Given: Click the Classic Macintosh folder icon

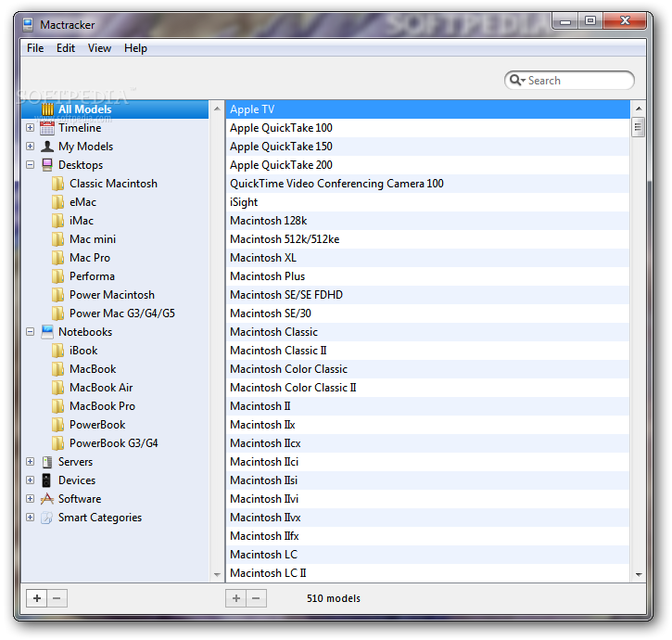Looking at the screenshot, I should click(57, 184).
